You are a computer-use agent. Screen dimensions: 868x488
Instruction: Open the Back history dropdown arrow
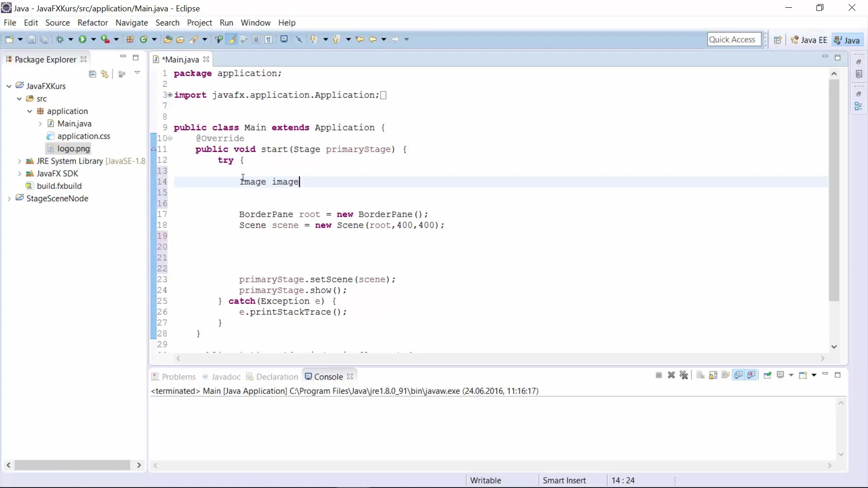384,40
